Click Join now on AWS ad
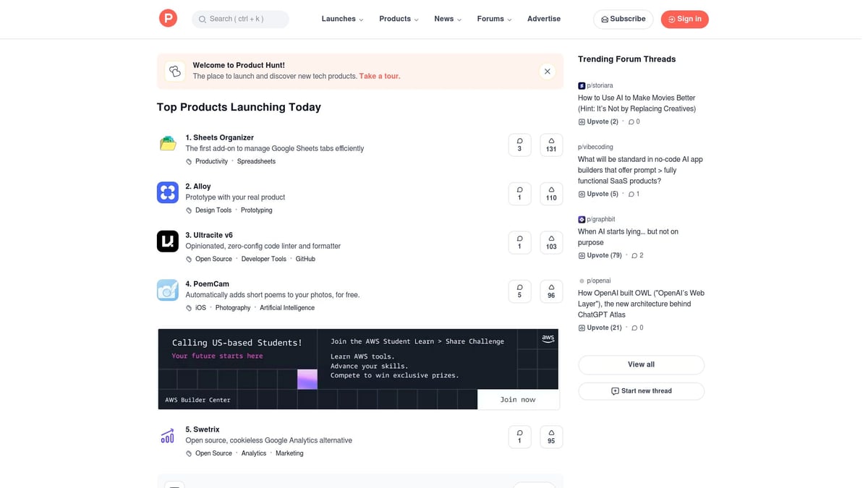The image size is (868, 488). click(x=518, y=399)
